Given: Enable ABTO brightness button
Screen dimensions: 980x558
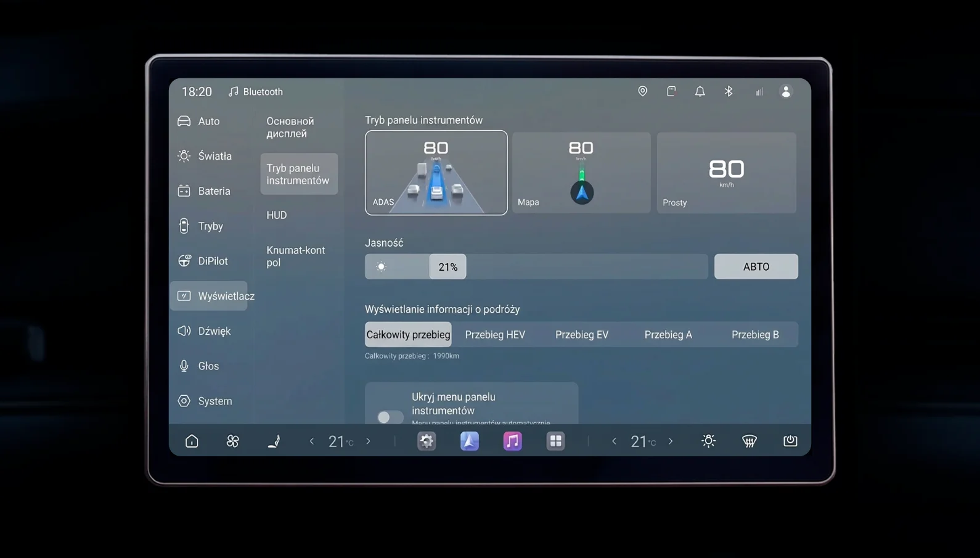Looking at the screenshot, I should tap(756, 266).
